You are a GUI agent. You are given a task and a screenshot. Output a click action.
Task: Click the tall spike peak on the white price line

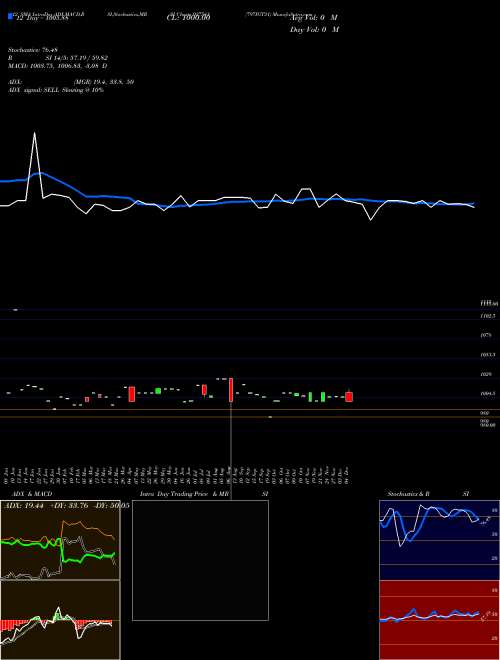[x=35, y=133]
